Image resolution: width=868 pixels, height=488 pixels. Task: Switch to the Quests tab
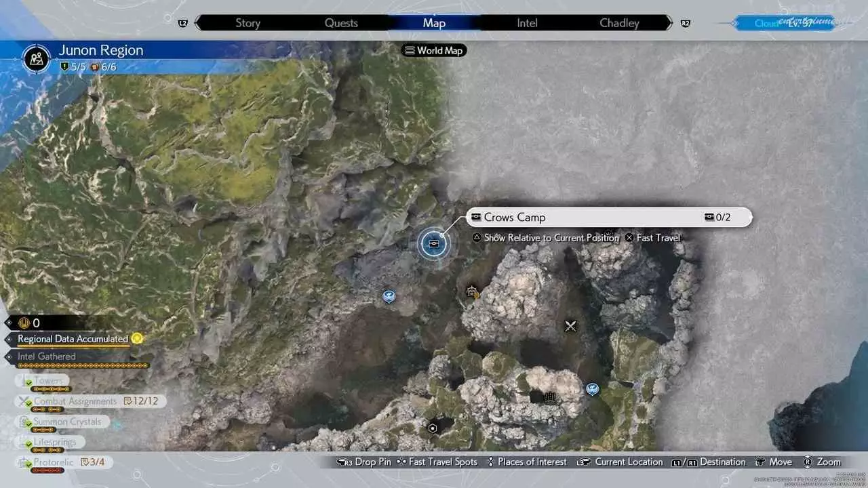point(340,23)
